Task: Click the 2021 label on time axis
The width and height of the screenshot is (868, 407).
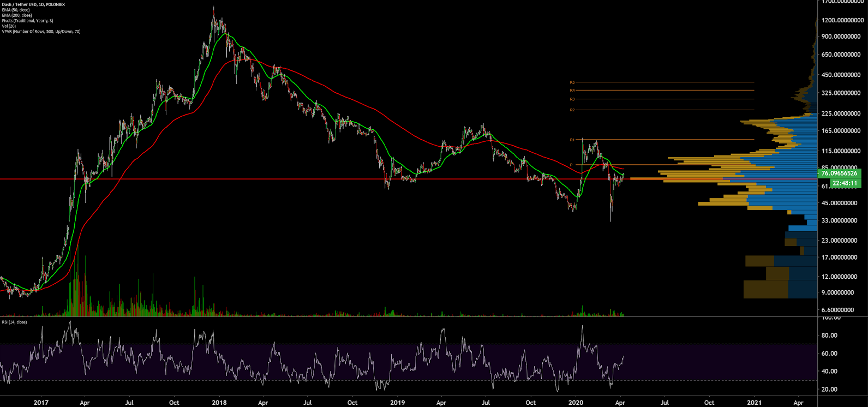Action: click(x=755, y=403)
